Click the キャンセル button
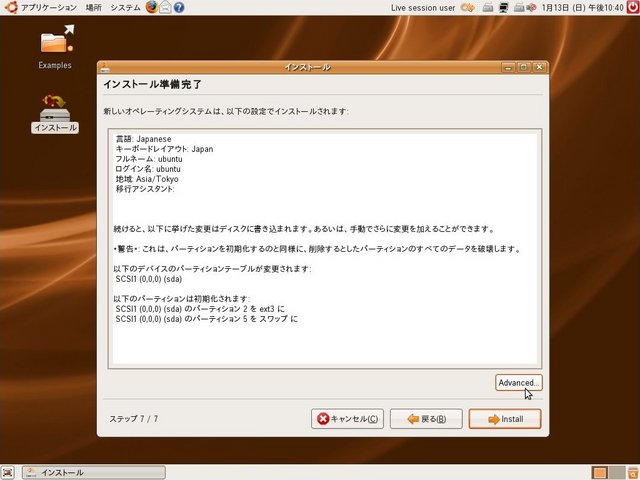640x480 pixels. [347, 419]
